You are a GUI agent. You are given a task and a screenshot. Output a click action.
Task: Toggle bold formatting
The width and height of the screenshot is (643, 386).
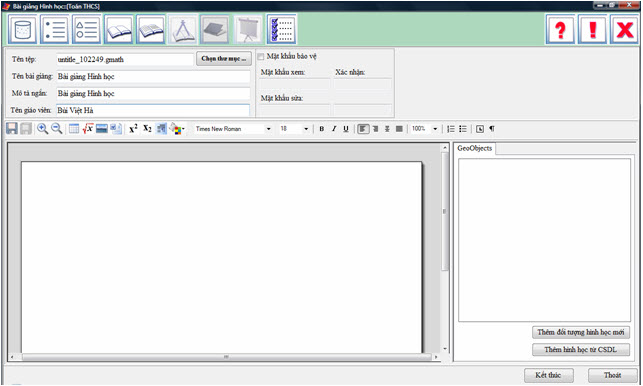click(322, 129)
